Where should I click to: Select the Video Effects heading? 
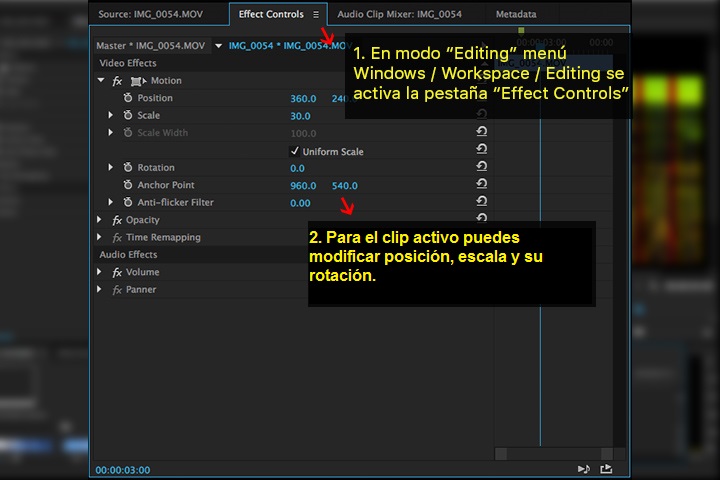[128, 63]
